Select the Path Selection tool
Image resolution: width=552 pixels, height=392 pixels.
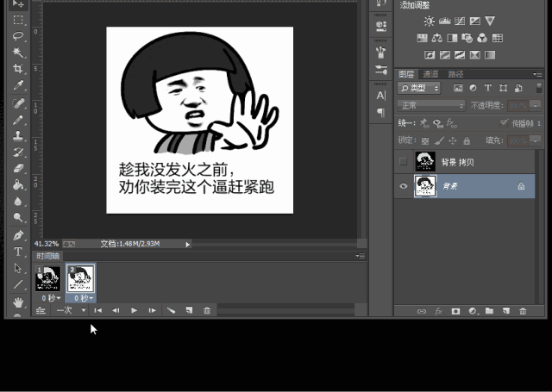pyautogui.click(x=18, y=268)
